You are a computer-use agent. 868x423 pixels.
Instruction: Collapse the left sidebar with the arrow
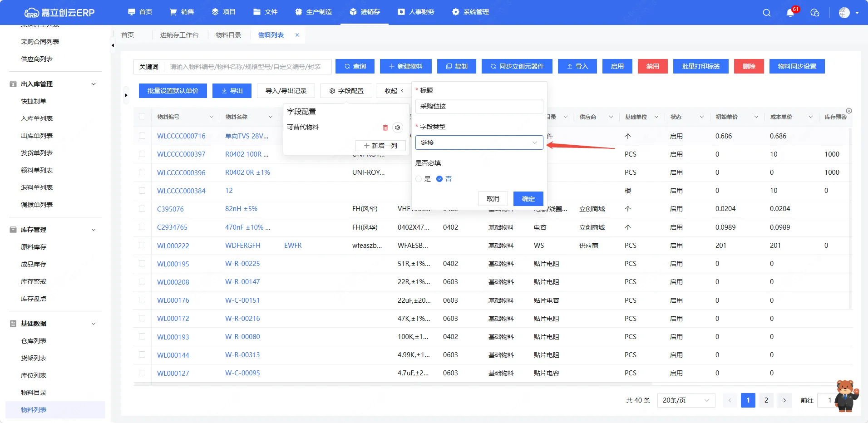point(113,45)
